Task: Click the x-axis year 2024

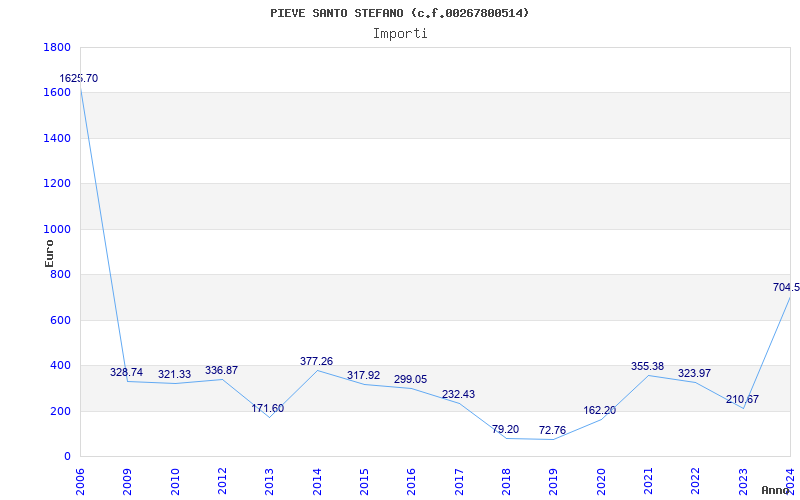Action: (790, 482)
